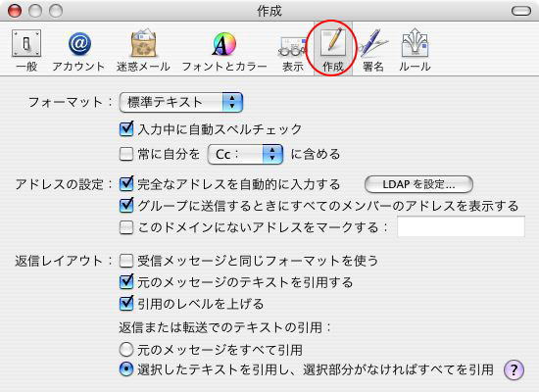Toggle 入力中に自動スペルチェック checkbox

click(126, 129)
